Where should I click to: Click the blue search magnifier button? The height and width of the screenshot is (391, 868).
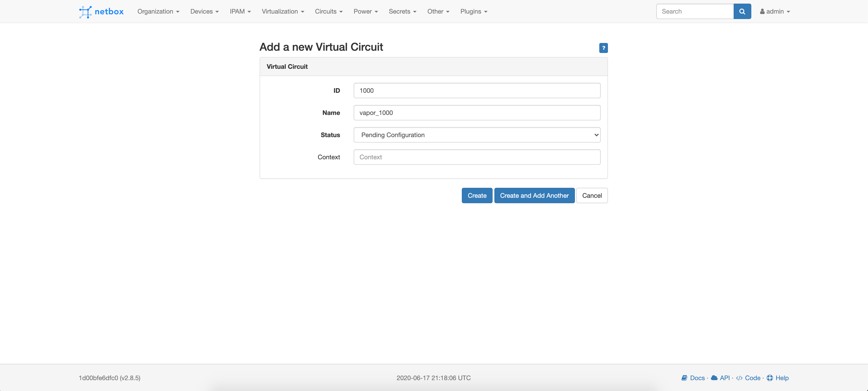pyautogui.click(x=742, y=12)
